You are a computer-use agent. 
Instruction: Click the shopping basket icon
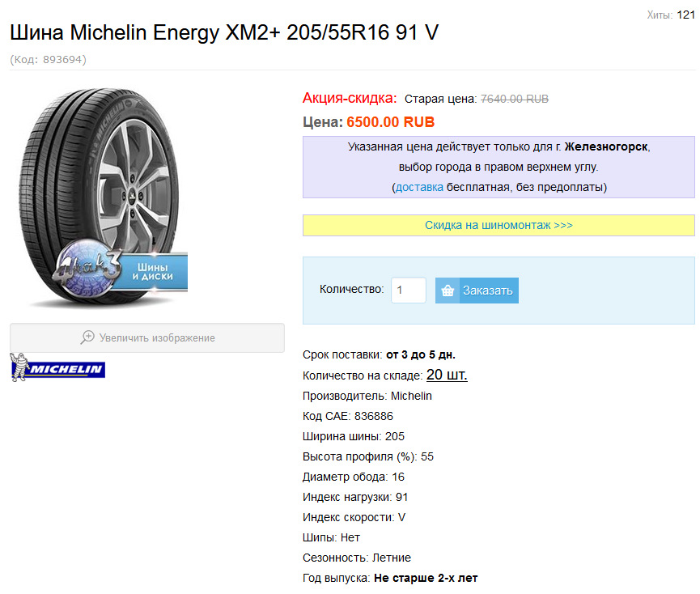click(448, 291)
